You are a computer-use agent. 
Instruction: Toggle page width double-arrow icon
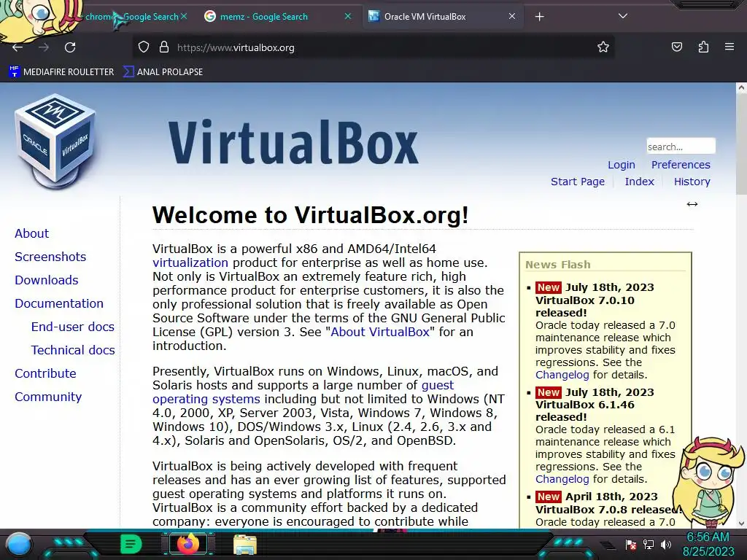tap(692, 204)
